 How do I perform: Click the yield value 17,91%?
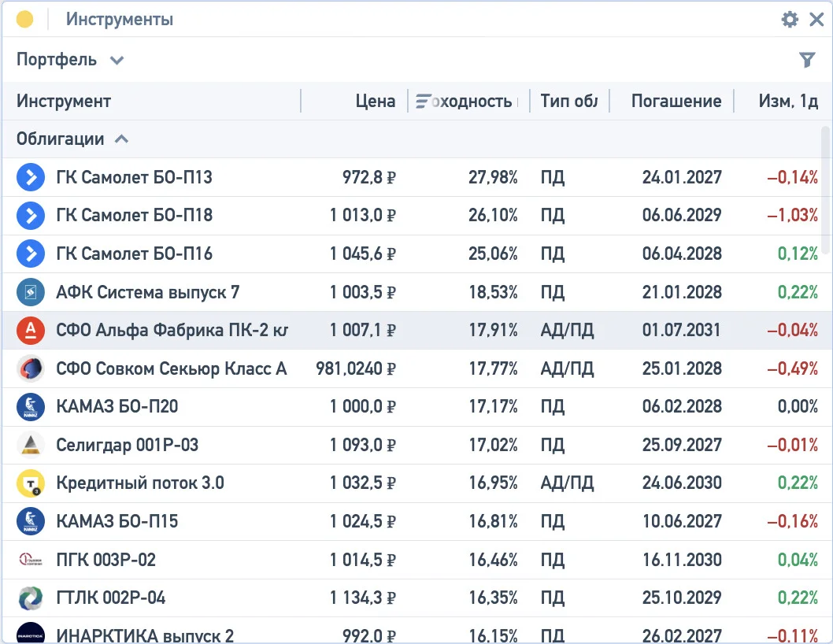click(x=493, y=330)
